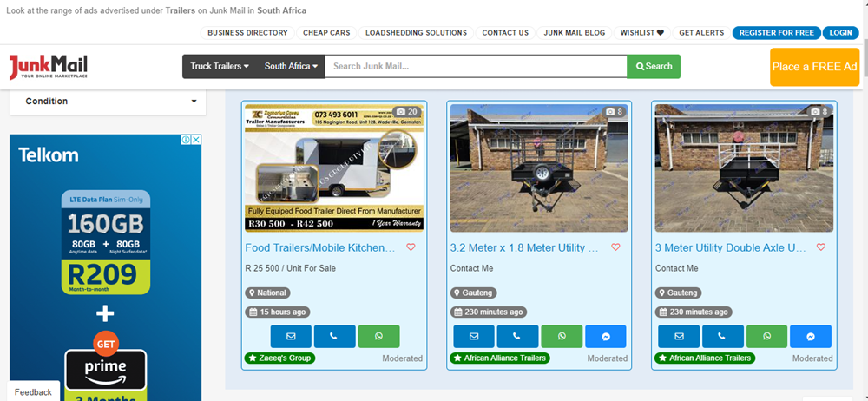Click the Search Junk Mail input field
This screenshot has height=401, width=868.
(475, 66)
